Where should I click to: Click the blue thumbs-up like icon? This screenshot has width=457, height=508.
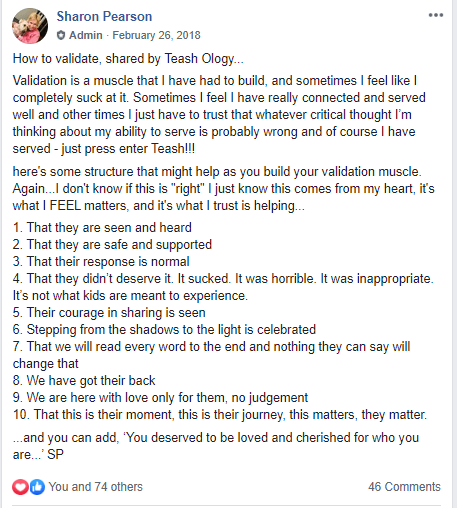click(37, 487)
